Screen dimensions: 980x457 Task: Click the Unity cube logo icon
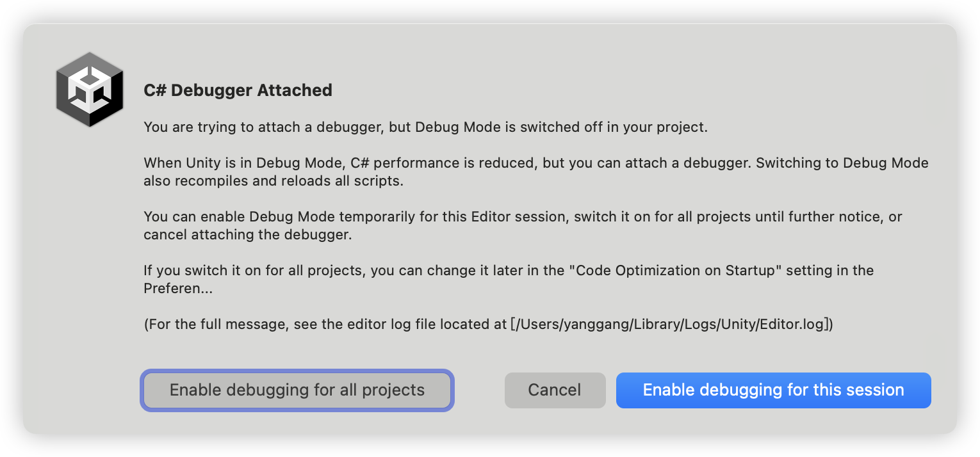pos(89,90)
